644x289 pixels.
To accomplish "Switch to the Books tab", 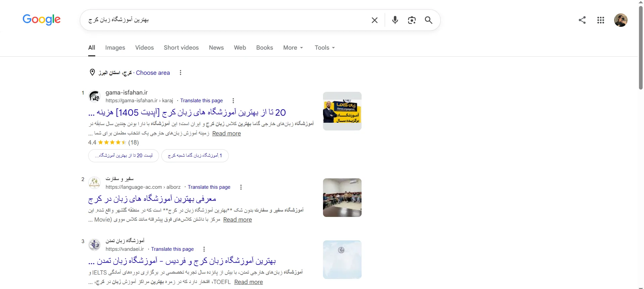I will coord(265,48).
